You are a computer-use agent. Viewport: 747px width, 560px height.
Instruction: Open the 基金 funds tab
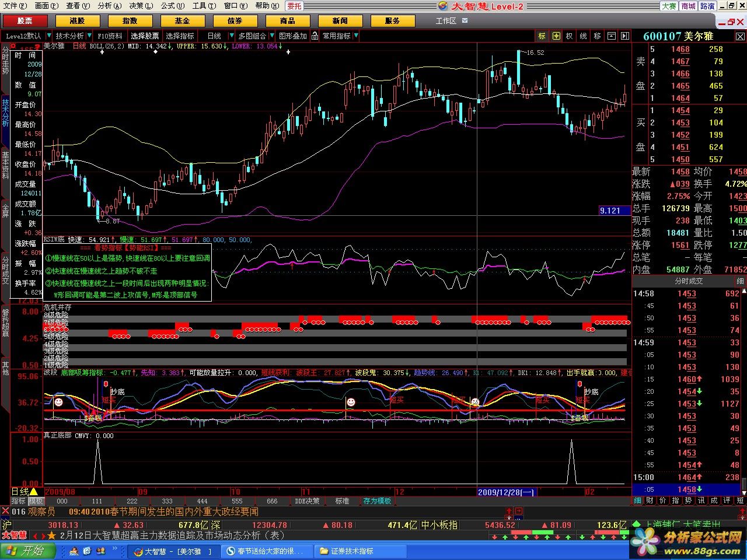click(x=182, y=20)
